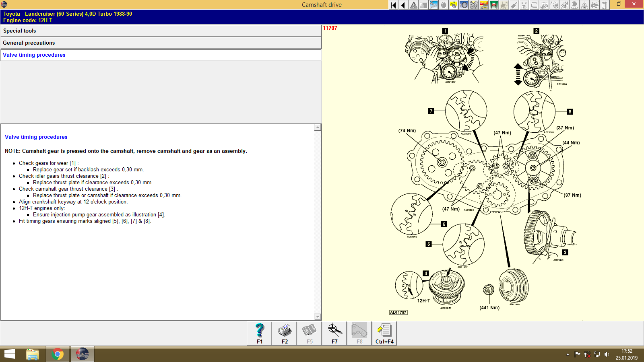Click the warning triangle toolbar icon
This screenshot has height=362, width=644.
[413, 4]
